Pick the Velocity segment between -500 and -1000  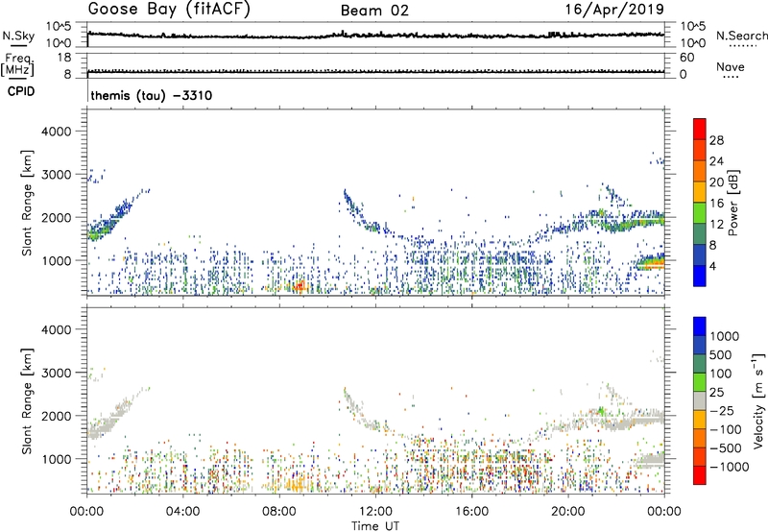point(700,456)
